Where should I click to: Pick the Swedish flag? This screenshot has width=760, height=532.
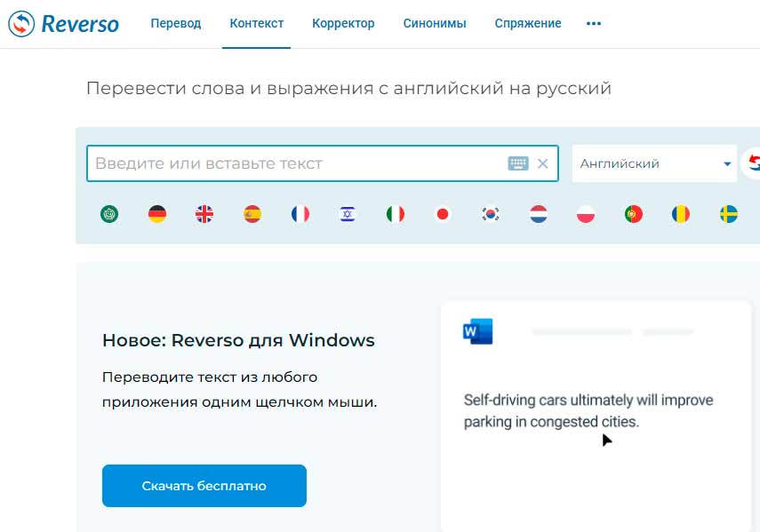pos(728,214)
